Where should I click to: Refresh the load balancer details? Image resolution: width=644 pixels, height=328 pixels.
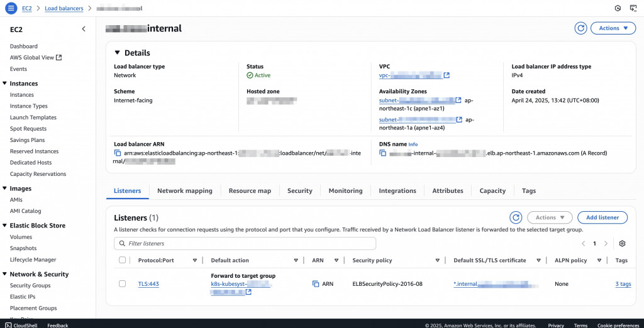[580, 28]
